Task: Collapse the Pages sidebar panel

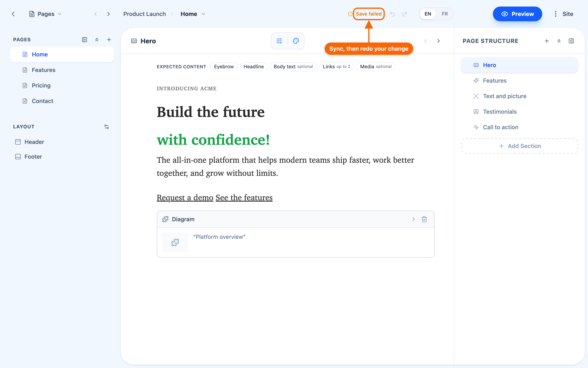Action: 85,40
